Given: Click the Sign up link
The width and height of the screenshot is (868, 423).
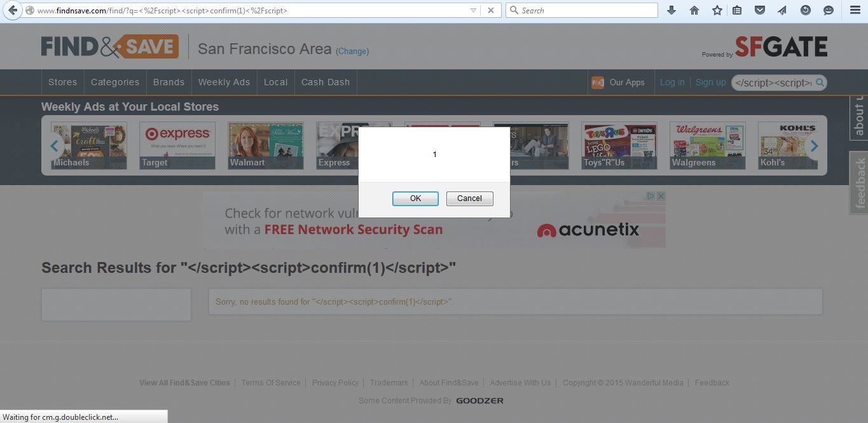Looking at the screenshot, I should pyautogui.click(x=710, y=82).
